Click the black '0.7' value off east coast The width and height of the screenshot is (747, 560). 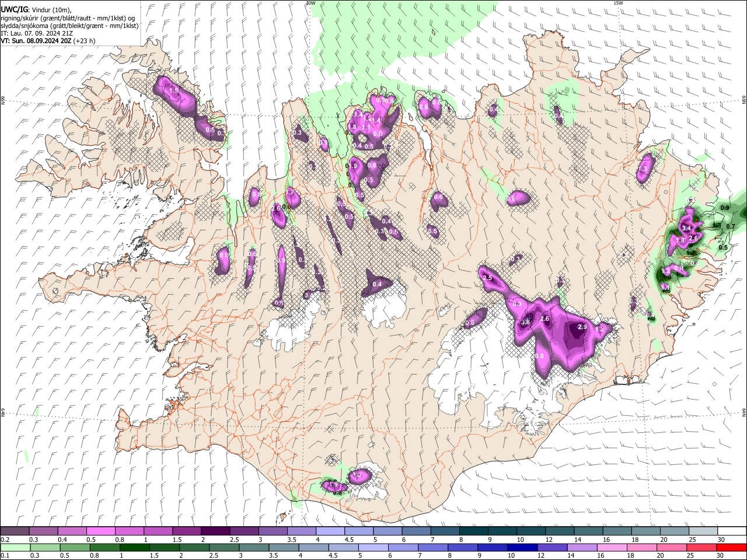(x=730, y=226)
